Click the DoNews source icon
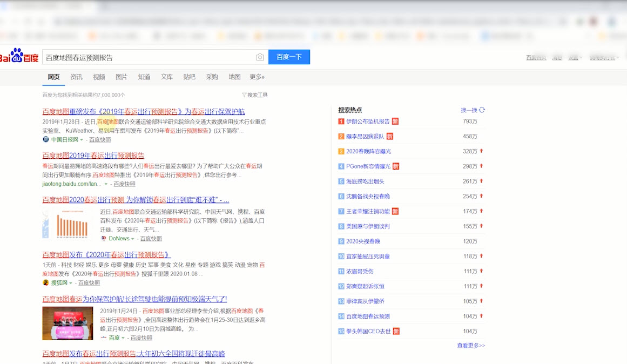Image resolution: width=627 pixels, height=364 pixels. click(x=104, y=238)
